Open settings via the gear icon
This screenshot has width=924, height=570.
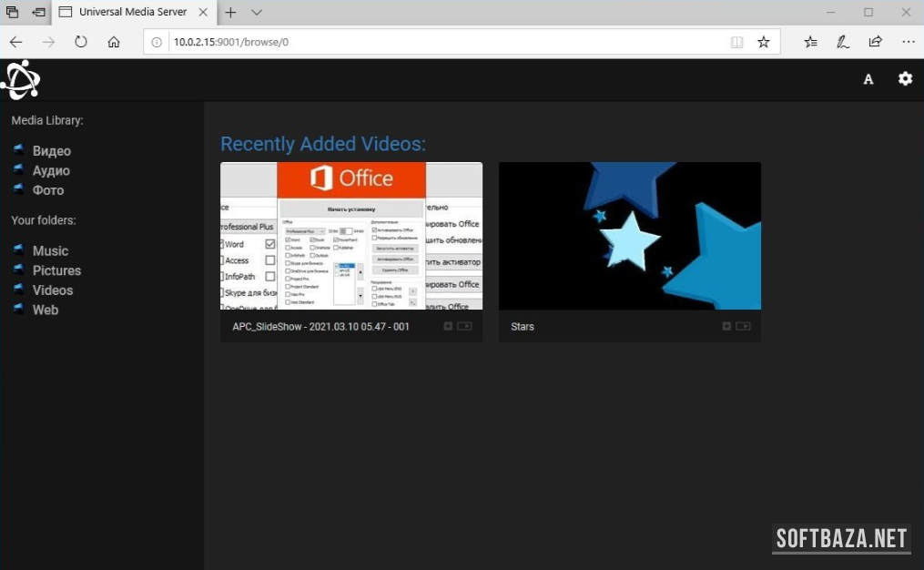tap(905, 78)
